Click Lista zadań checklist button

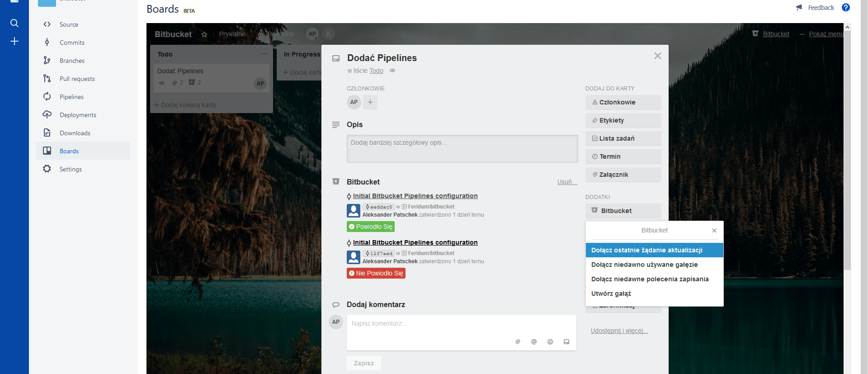point(623,138)
